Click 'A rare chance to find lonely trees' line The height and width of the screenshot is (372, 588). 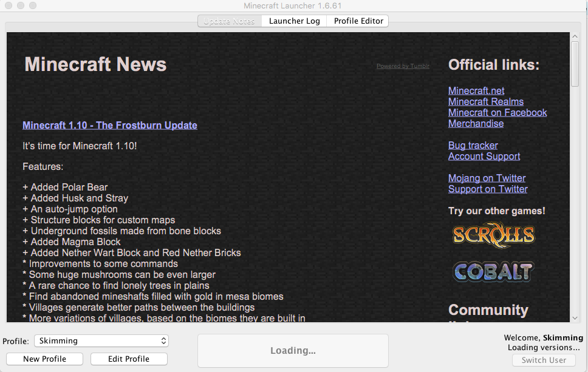tap(116, 285)
